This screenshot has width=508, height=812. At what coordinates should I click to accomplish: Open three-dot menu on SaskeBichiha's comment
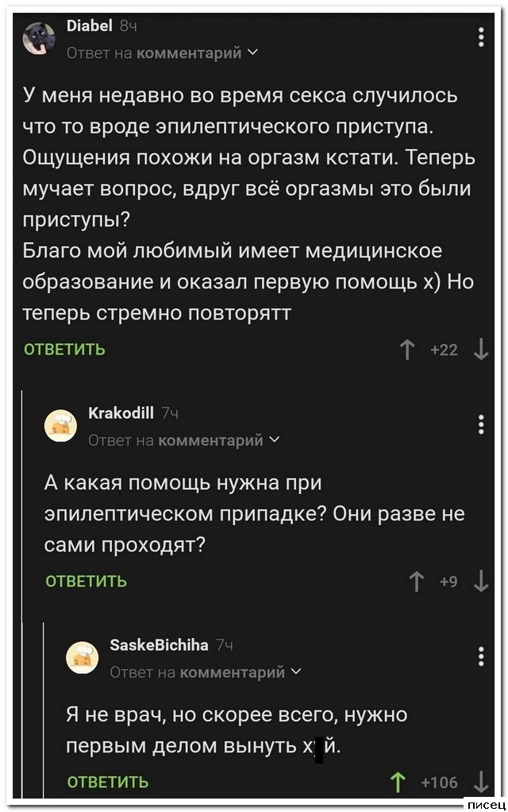[x=482, y=656]
